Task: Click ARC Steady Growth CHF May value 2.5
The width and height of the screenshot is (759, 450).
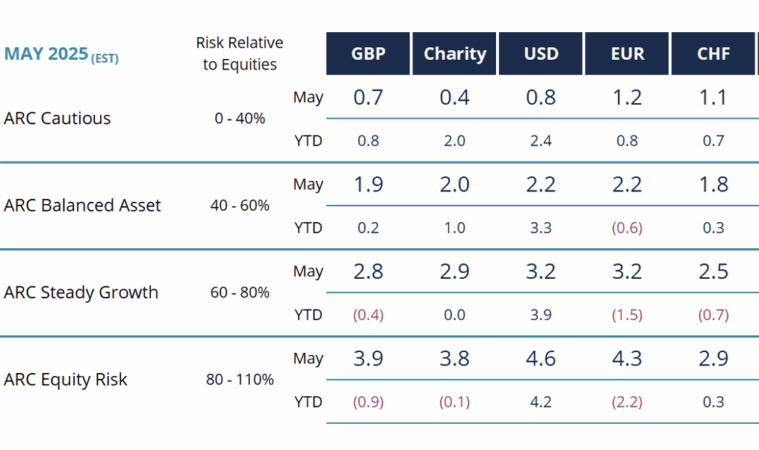Action: tap(713, 271)
